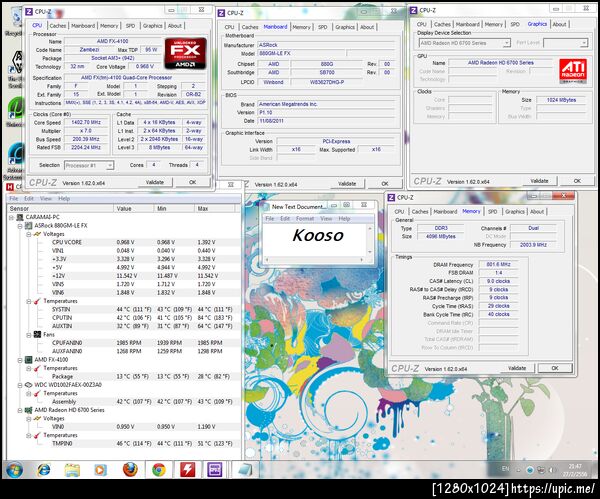Collapse the AMD Radeon HD 6700 Series node
The image size is (600, 499).
[20, 410]
